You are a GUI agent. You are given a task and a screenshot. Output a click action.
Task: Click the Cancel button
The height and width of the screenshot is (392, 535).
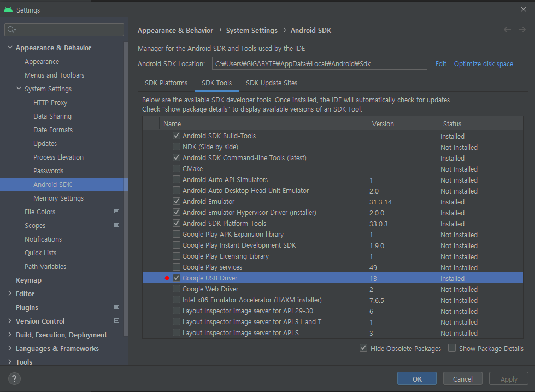point(463,379)
